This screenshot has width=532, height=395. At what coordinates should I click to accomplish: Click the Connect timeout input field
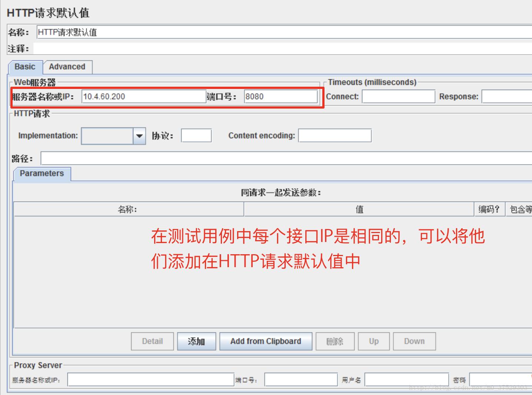398,96
